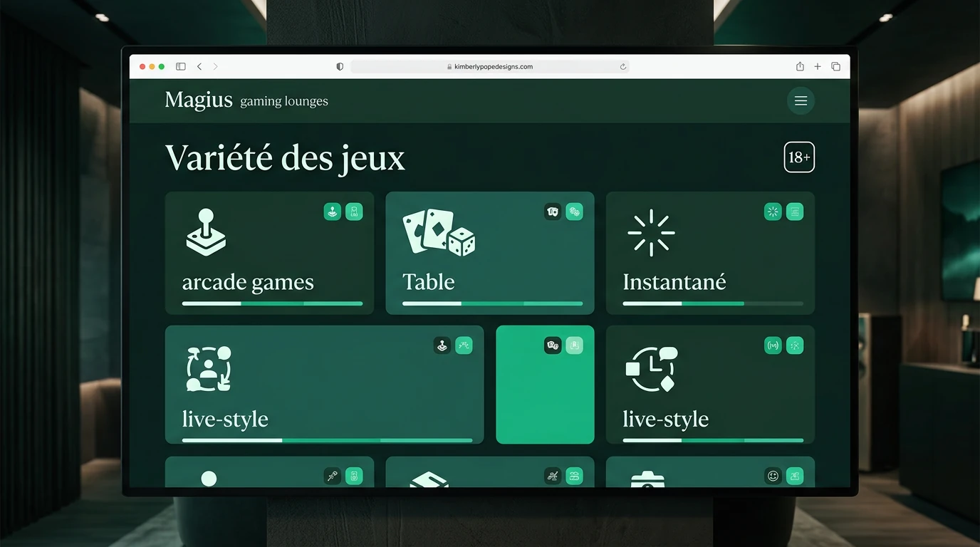
Task: Open the browser Share icon
Action: click(x=800, y=66)
